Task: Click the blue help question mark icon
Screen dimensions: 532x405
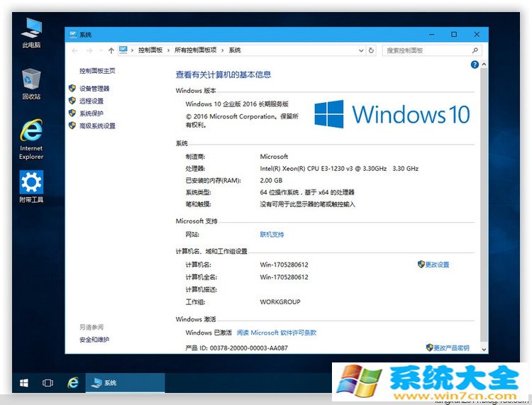Action: (x=475, y=65)
